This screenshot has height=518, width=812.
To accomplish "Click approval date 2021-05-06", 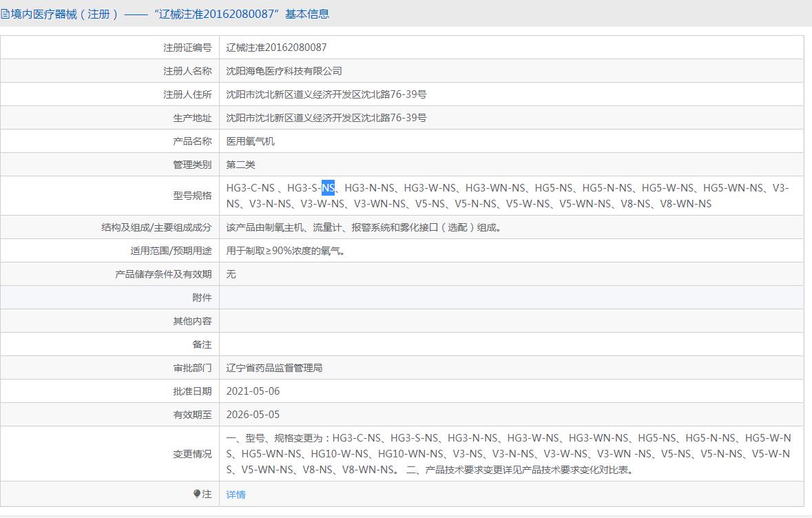I will point(253,391).
